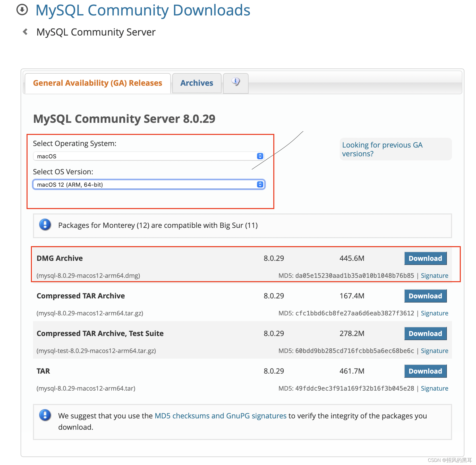
Task: Select MD5 hash 49fddc9ec3f91a169f32b16f3b045e28
Action: pyautogui.click(x=355, y=388)
